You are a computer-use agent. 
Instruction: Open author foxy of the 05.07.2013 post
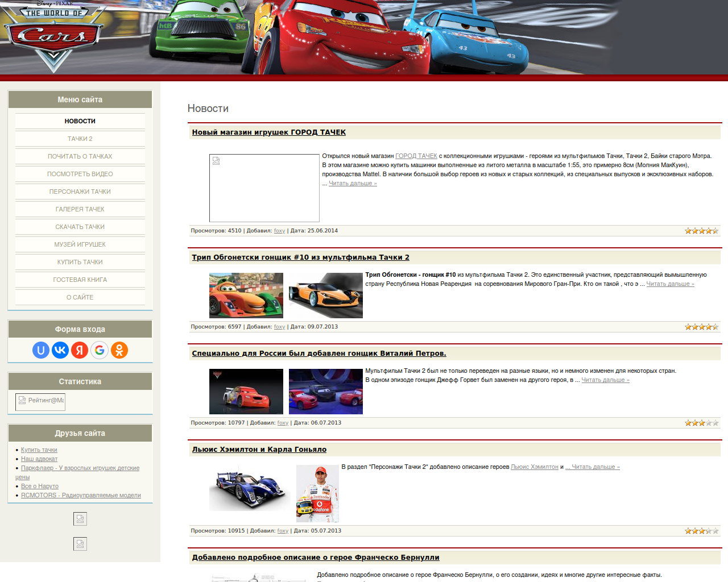tap(283, 531)
